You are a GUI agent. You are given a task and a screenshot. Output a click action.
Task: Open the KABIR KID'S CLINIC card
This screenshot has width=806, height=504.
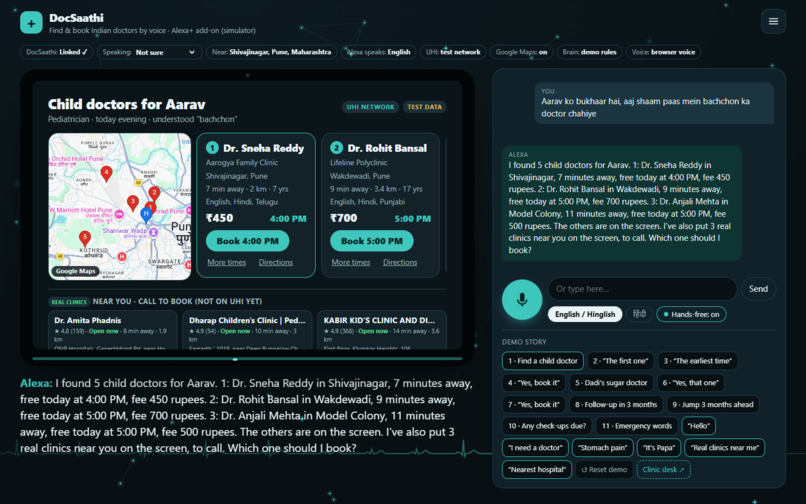tap(382, 329)
